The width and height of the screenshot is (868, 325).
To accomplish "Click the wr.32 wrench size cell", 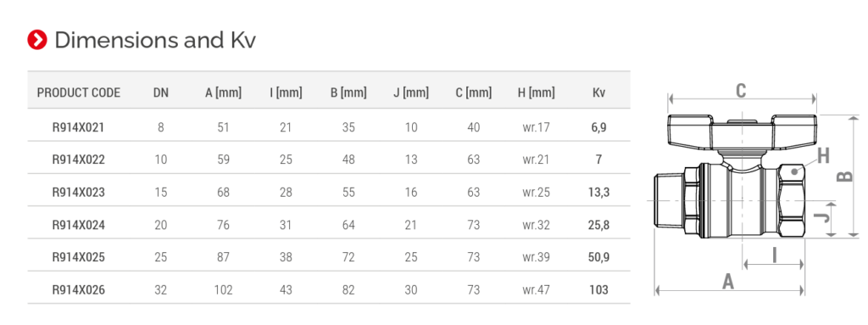I will 536,225.
